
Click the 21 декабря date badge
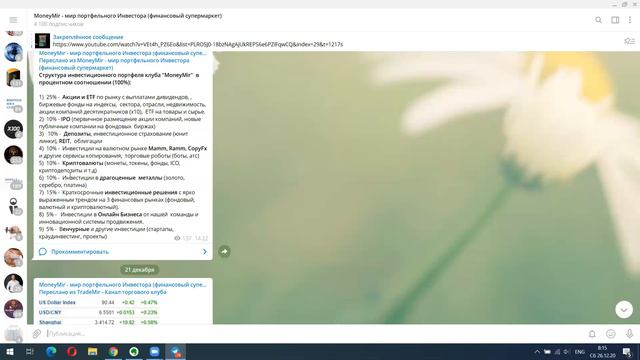tap(140, 270)
